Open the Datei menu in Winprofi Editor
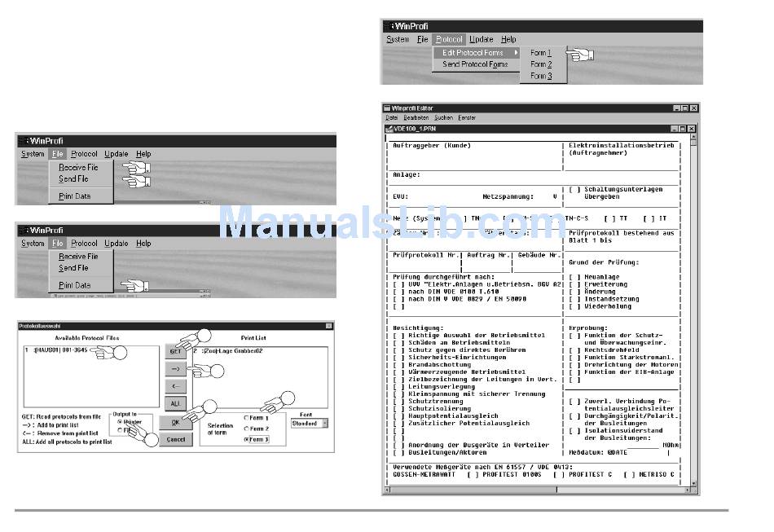Viewport: 774px width, 532px height. tap(391, 118)
